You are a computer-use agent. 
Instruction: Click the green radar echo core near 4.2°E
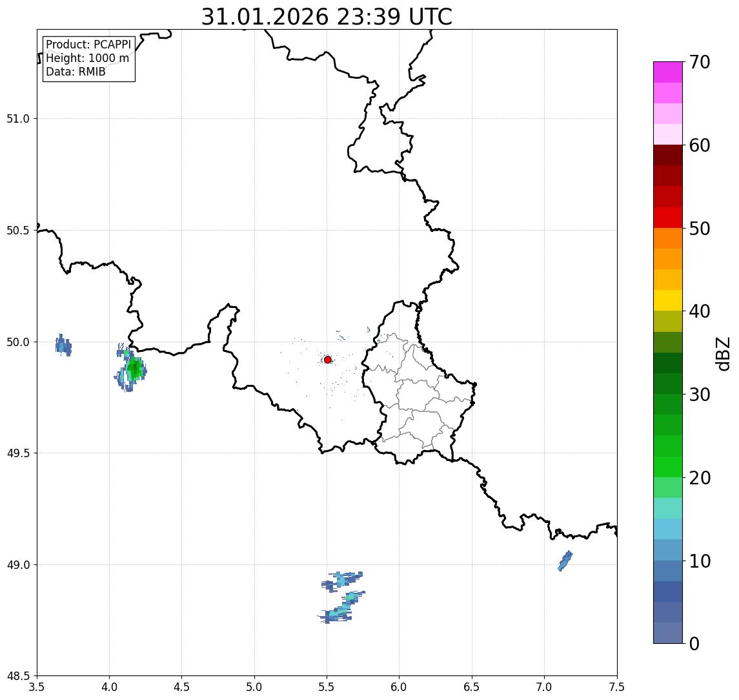click(x=134, y=368)
